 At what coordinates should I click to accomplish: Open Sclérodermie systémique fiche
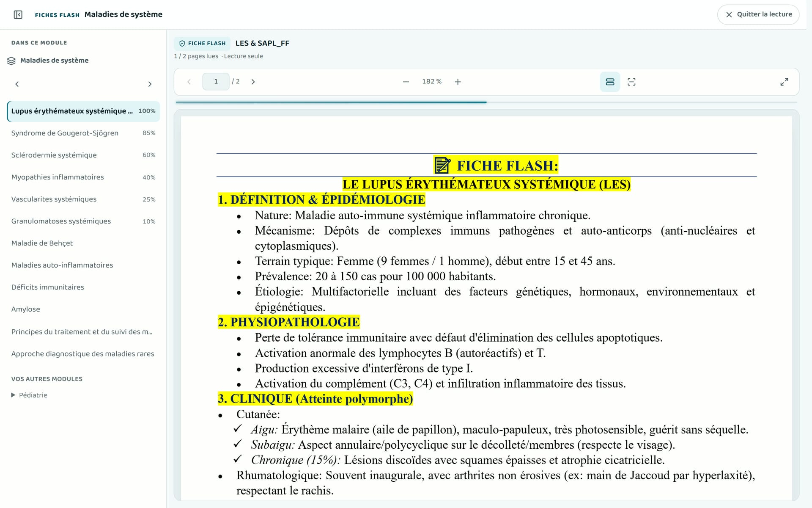(83, 155)
